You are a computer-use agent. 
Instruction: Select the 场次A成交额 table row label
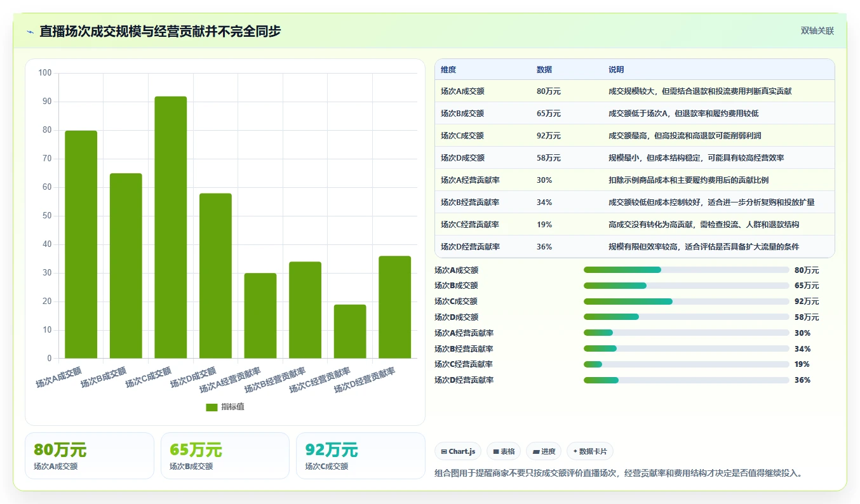pos(462,91)
